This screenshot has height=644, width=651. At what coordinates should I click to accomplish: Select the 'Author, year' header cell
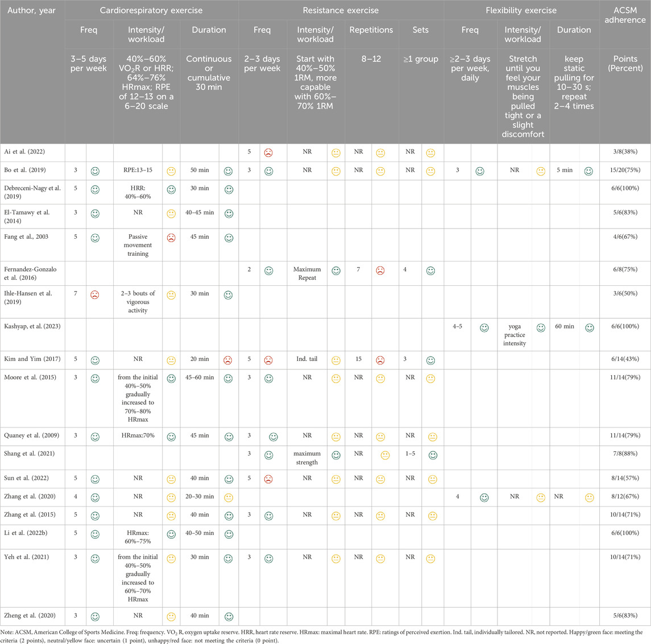(31, 10)
